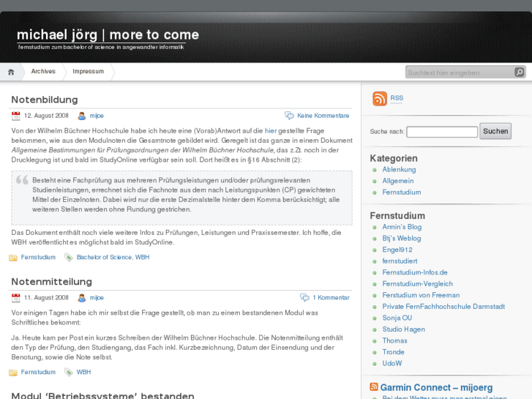
Task: Click the search magnifier icon in header
Action: pos(519,72)
